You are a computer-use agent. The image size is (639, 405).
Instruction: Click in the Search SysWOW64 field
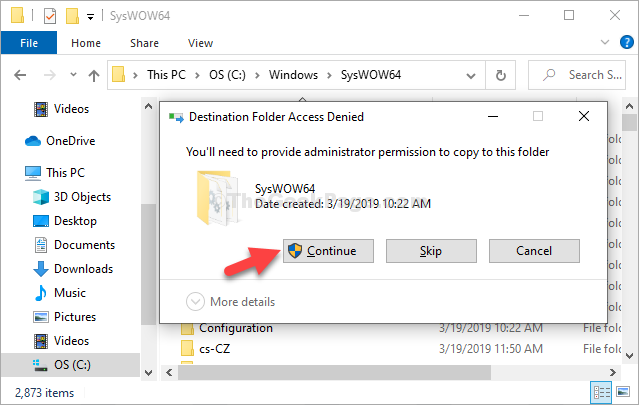pos(582,75)
